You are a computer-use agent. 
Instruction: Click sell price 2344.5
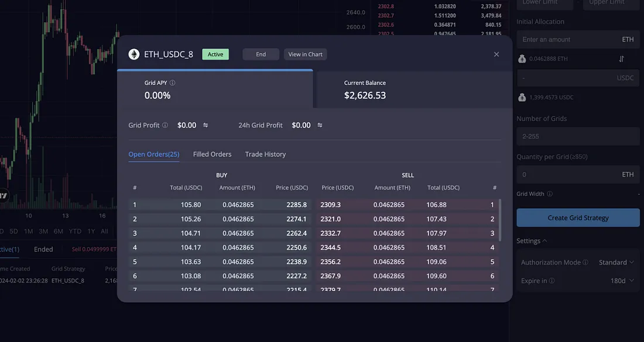coord(331,248)
